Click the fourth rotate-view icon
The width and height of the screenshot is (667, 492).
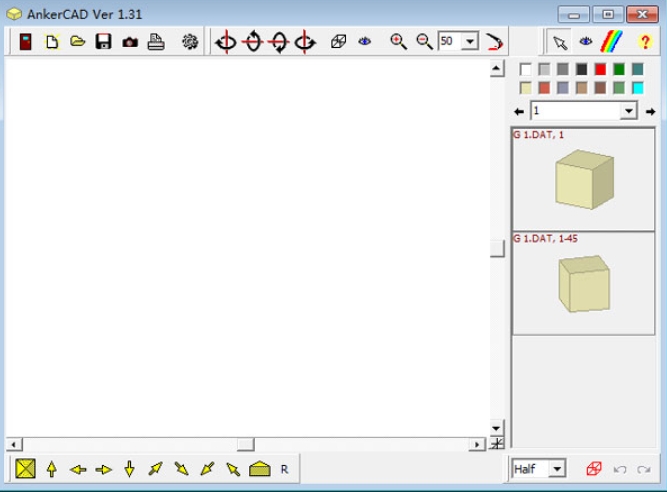pos(305,42)
